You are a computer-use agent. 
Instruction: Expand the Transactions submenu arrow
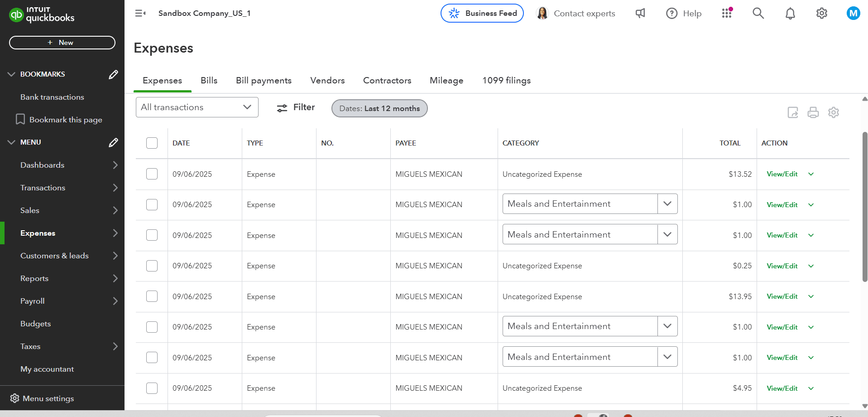115,188
